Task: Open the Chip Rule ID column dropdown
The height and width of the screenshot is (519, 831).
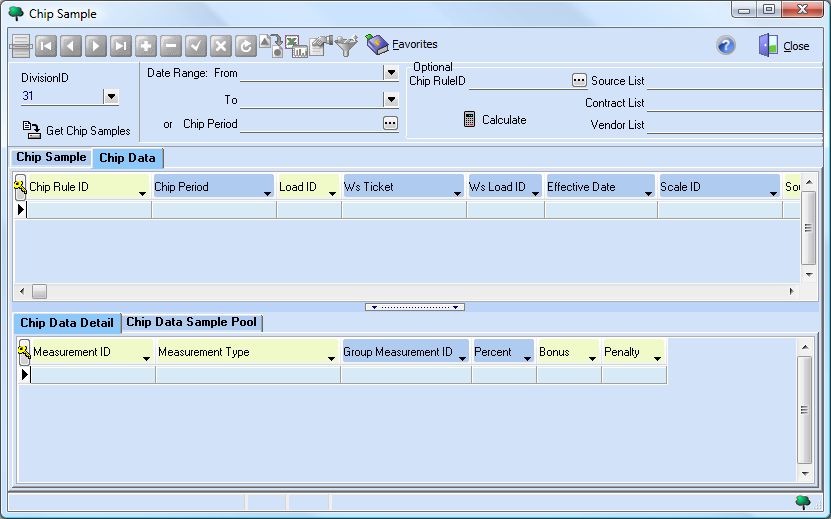Action: (x=142, y=190)
